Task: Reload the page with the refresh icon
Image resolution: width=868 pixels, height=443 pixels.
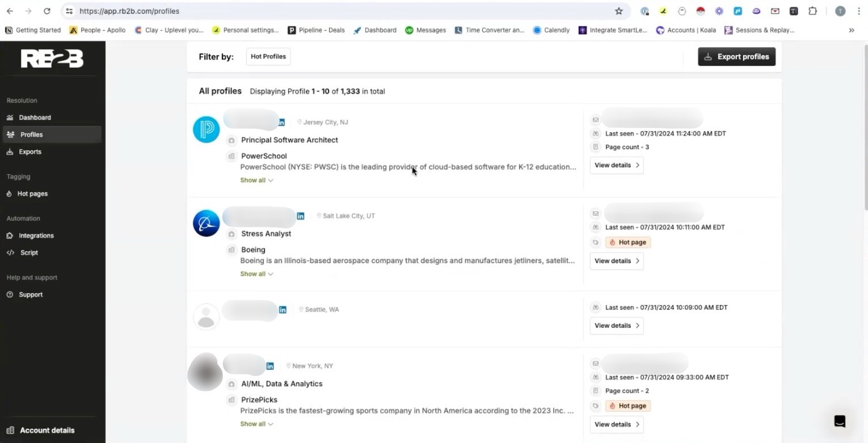Action: 47,11
